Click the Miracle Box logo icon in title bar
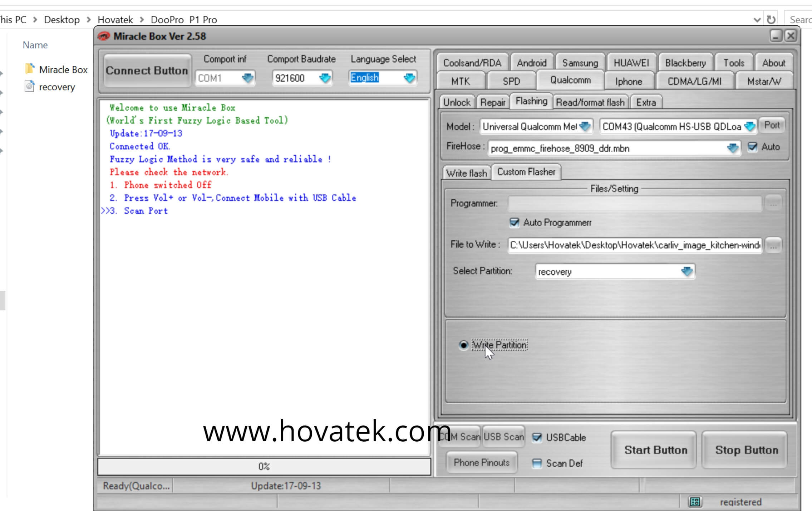The height and width of the screenshot is (511, 812). (104, 36)
